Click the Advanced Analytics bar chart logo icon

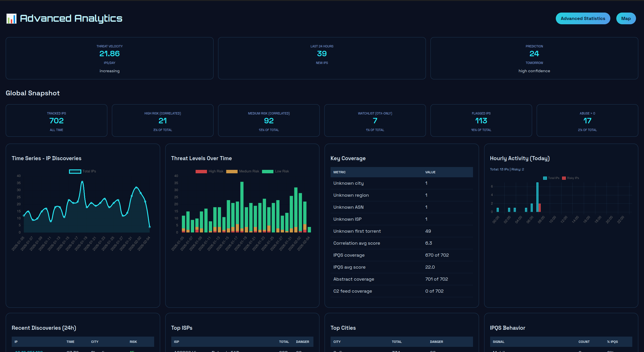click(x=11, y=18)
